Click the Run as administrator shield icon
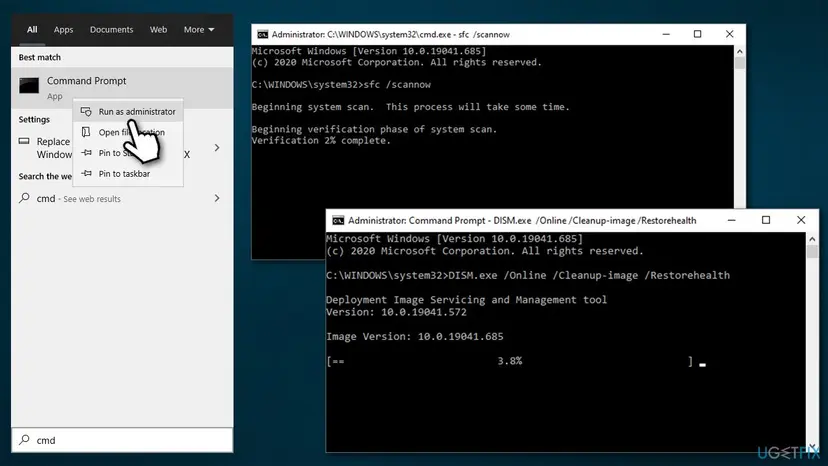The image size is (828, 466). 86,111
